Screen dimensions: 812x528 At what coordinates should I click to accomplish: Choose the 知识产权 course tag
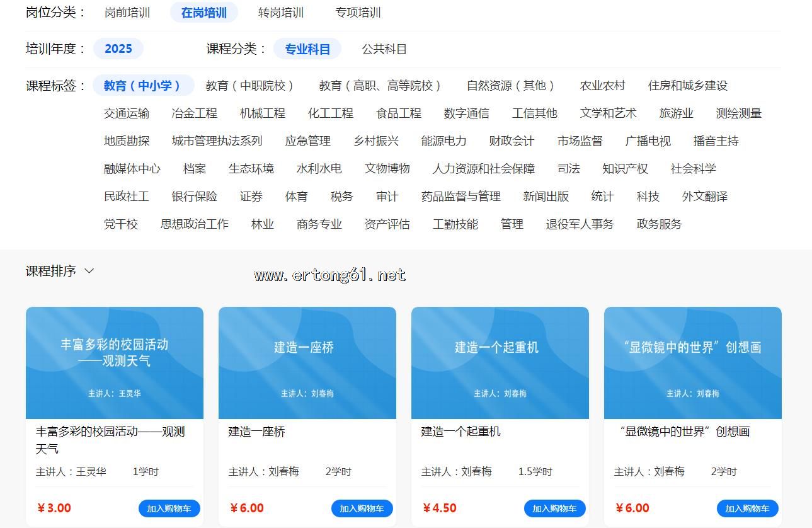pyautogui.click(x=625, y=169)
